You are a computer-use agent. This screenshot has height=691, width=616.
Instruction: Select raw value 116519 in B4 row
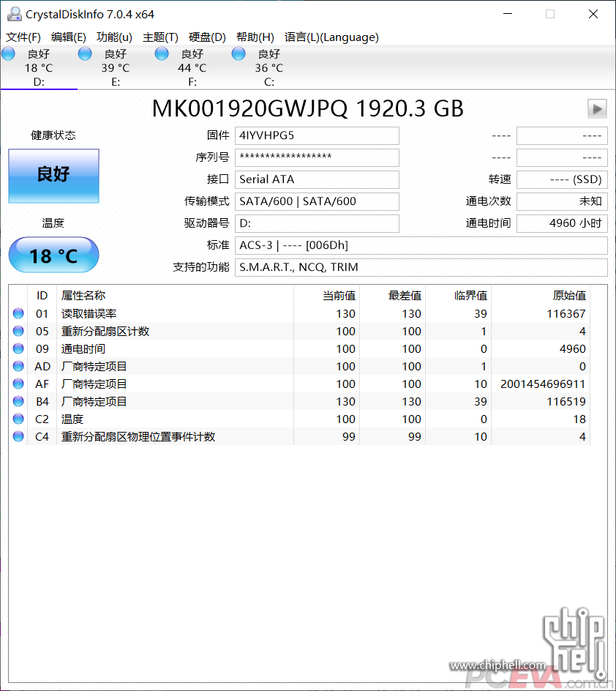(x=566, y=401)
